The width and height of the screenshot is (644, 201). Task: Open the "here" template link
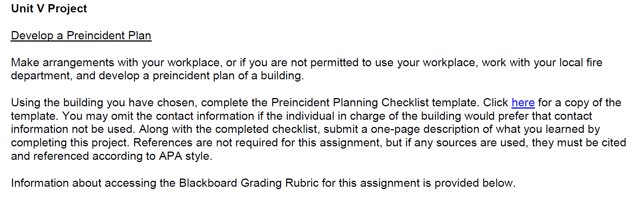pos(523,103)
